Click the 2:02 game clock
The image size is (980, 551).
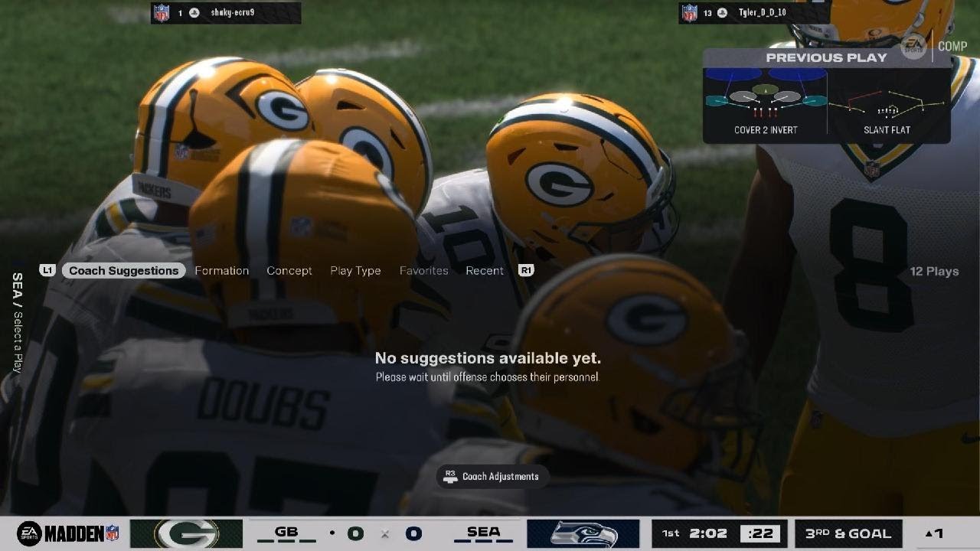click(707, 533)
